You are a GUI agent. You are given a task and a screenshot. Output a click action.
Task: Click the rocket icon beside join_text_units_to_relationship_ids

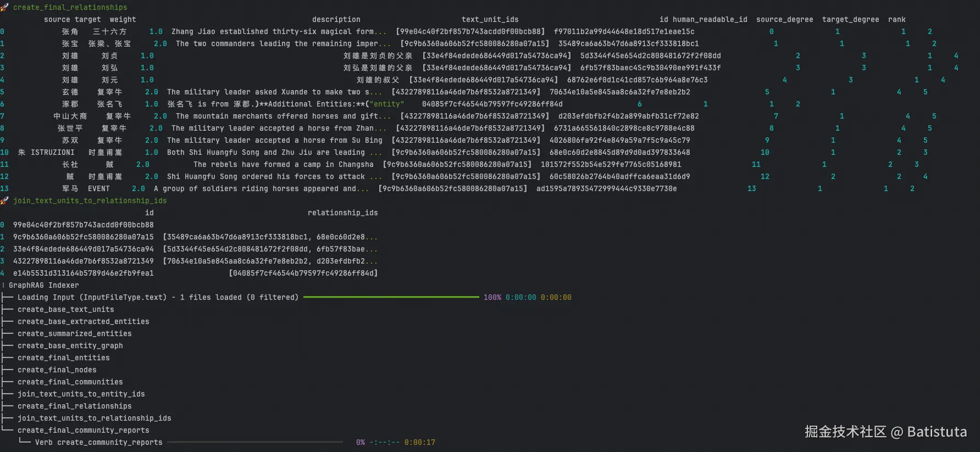pyautogui.click(x=4, y=200)
